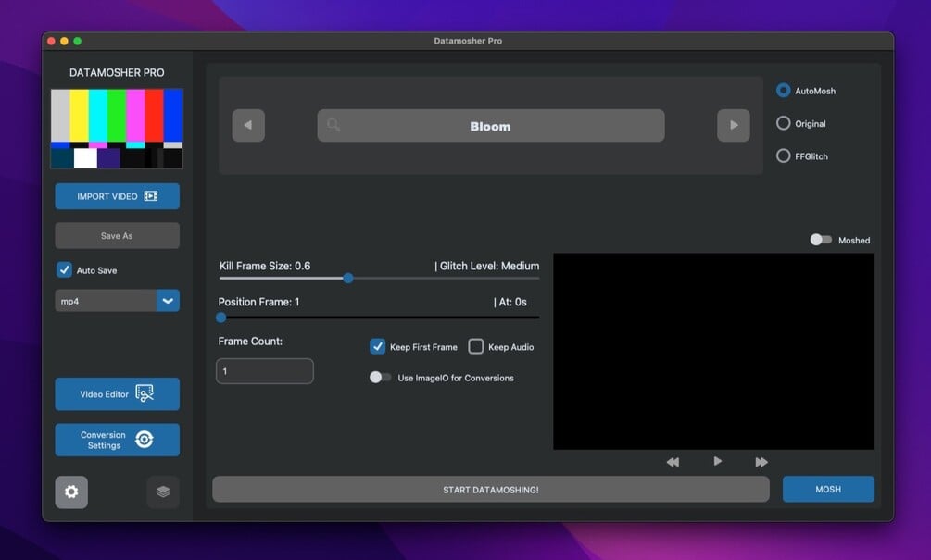The width and height of the screenshot is (931, 560).
Task: Click the Save As button
Action: pyautogui.click(x=117, y=235)
